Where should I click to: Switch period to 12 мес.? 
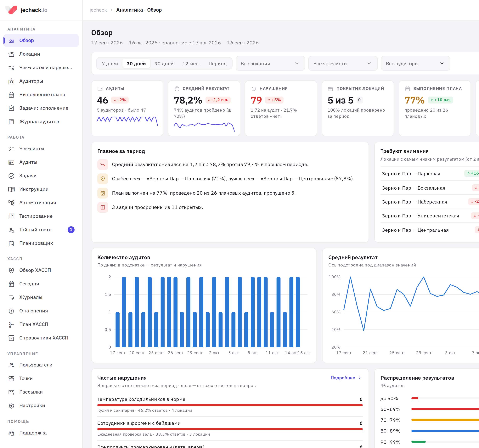(191, 64)
